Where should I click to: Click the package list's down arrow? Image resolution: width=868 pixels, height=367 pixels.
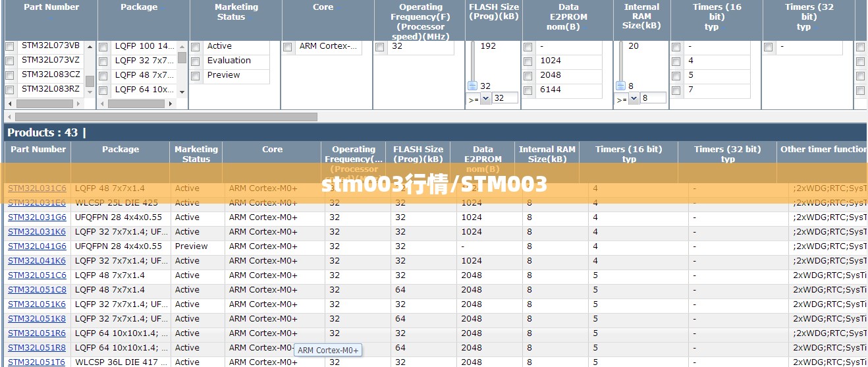(182, 93)
